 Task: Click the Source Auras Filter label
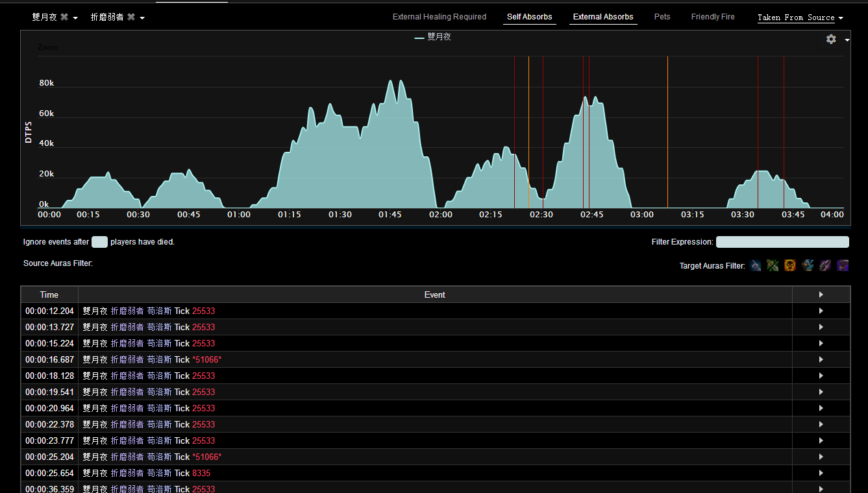58,263
